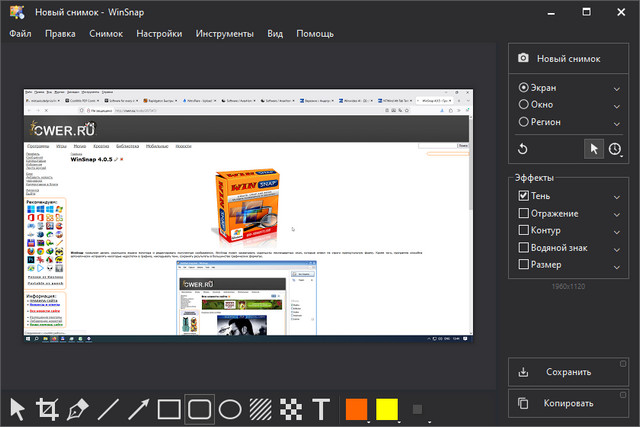Click the captured screenshot preview image
The height and width of the screenshot is (427, 640).
248,215
